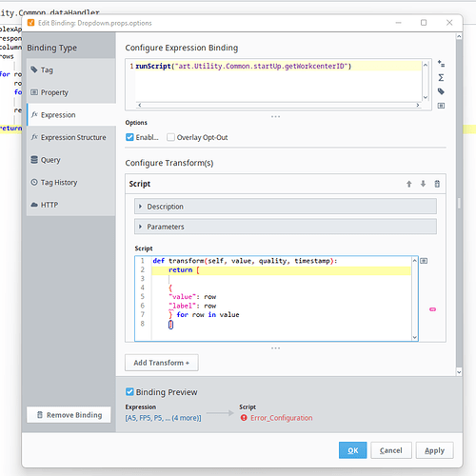Image resolution: width=476 pixels, height=476 pixels.
Task: Delete the Script transform with trash icon
Action: tap(437, 184)
